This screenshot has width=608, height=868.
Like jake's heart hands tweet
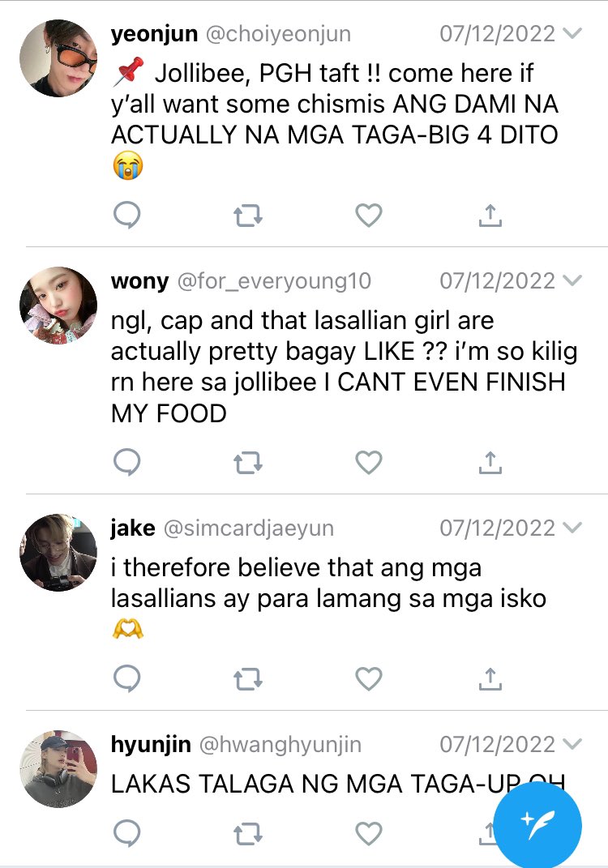pyautogui.click(x=369, y=678)
